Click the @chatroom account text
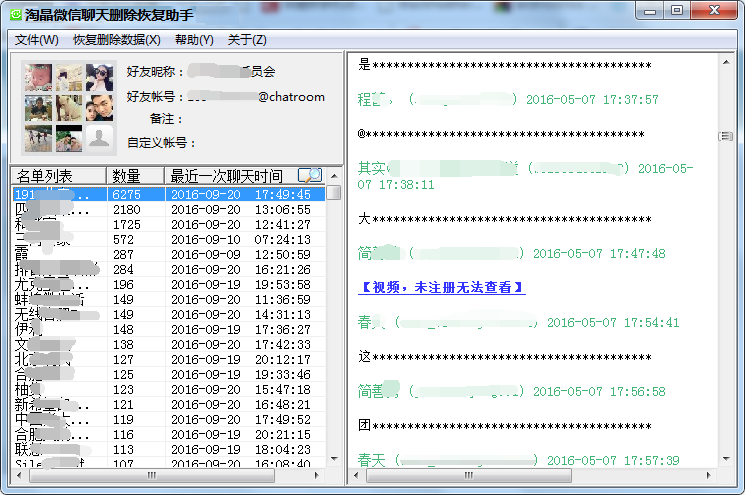 tap(291, 97)
